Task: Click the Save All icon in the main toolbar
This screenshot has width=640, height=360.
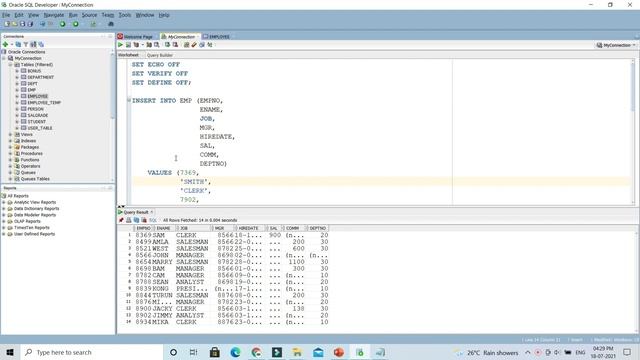Action: coord(30,24)
